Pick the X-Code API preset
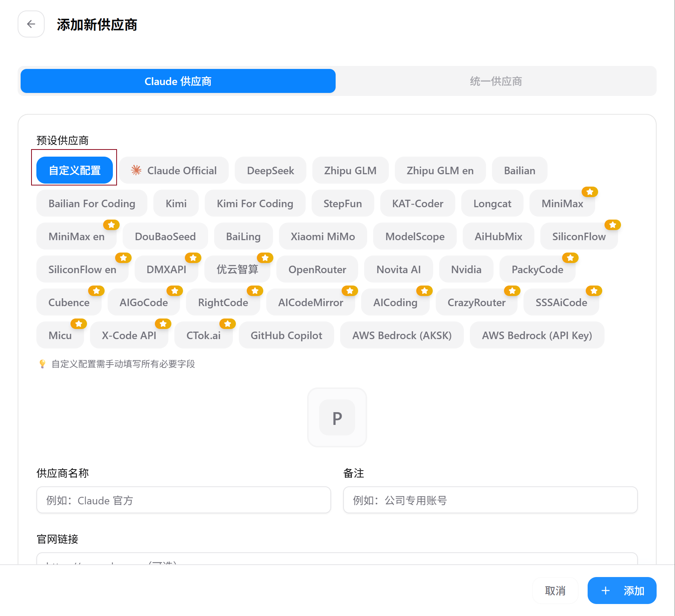This screenshot has width=675, height=616. click(129, 335)
